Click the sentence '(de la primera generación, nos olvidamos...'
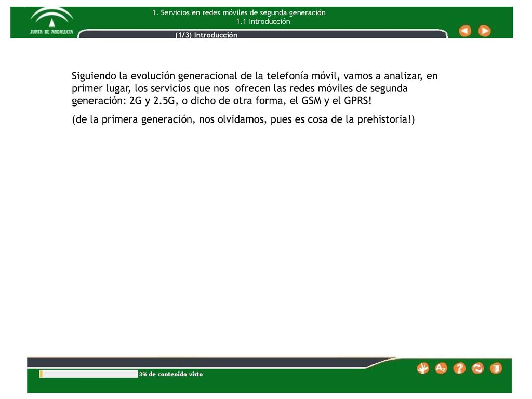Viewport: 532px width, 399px height. tap(243, 119)
